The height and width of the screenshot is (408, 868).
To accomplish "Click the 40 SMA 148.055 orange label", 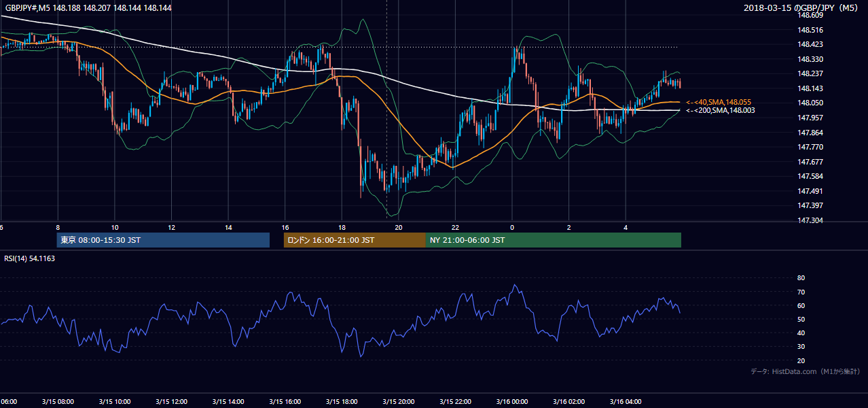I will click(x=720, y=102).
